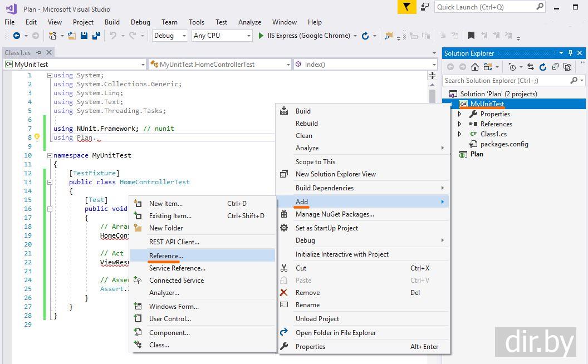This screenshot has width=588, height=364.
Task: Click the Send Feedback icon
Action: [425, 7]
